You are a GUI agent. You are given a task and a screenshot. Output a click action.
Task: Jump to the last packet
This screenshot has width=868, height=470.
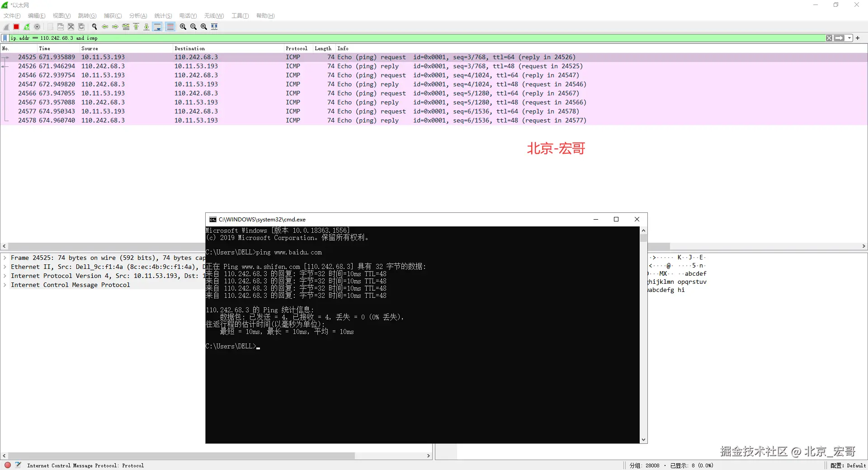[146, 27]
